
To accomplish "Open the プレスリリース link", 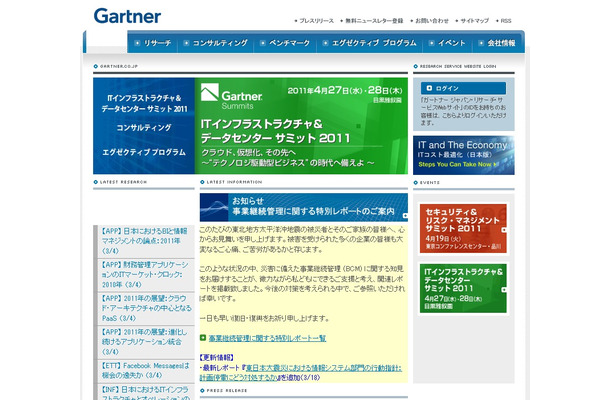I will coord(316,21).
